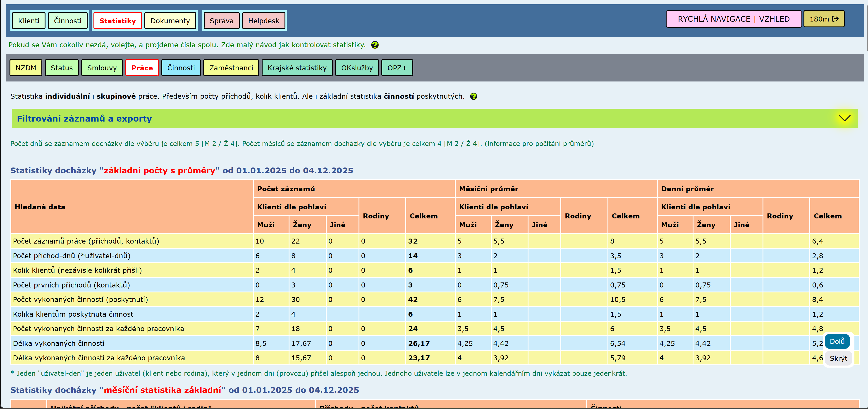Open the Helpdesk page
Screen dimensions: 868x409
263,21
